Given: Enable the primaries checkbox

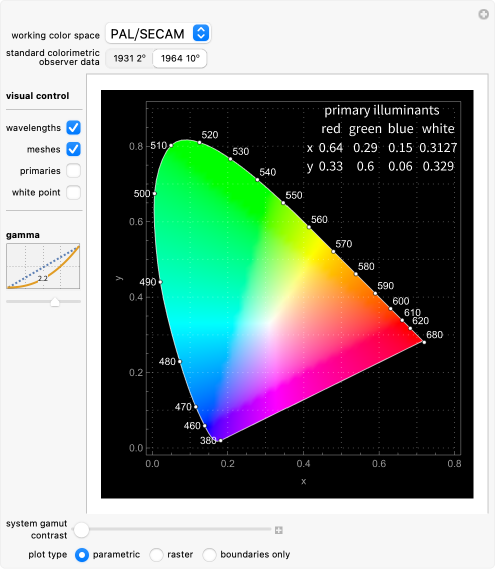Looking at the screenshot, I should (73, 170).
